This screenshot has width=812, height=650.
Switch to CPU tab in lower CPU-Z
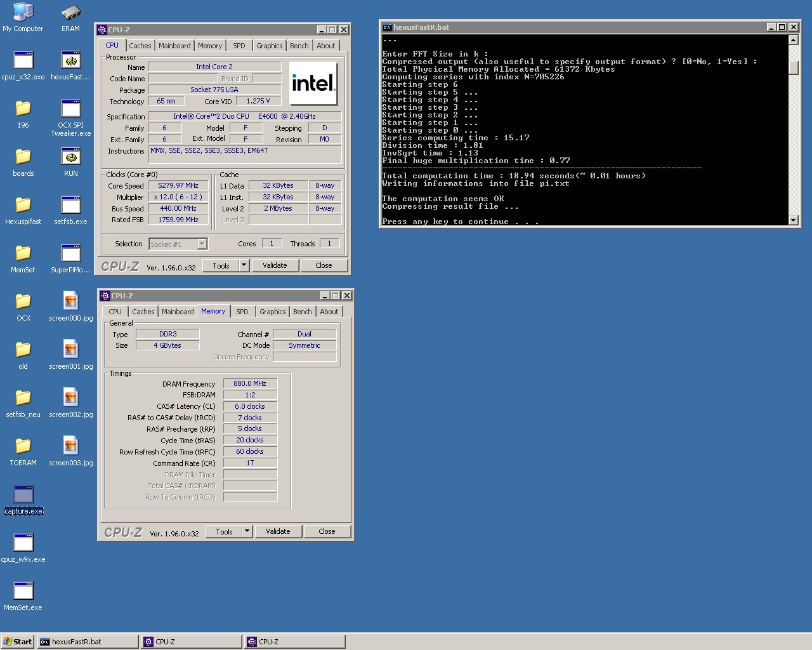(x=115, y=312)
